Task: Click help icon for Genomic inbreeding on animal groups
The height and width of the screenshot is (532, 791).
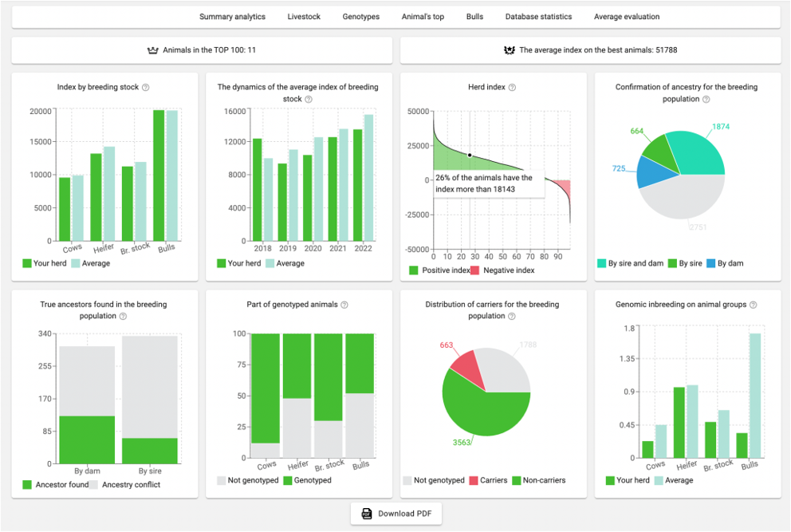Action: click(x=753, y=305)
